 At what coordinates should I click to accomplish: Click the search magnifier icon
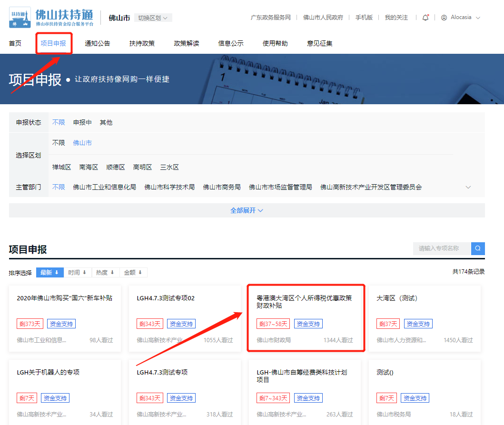(x=477, y=248)
